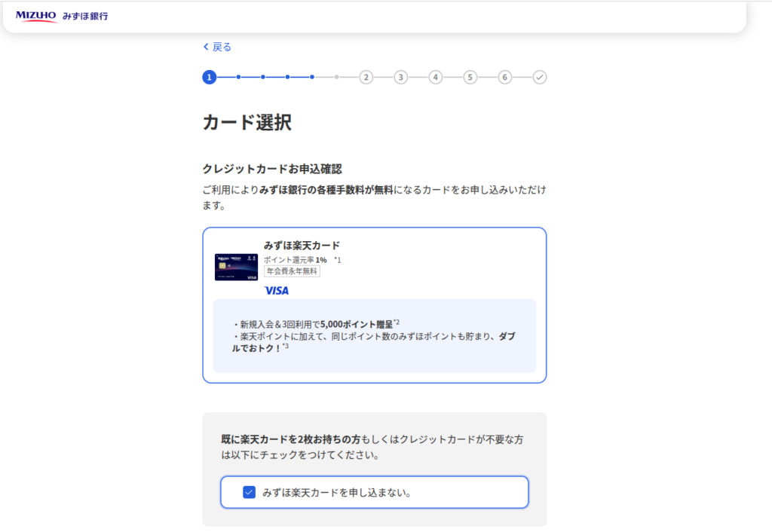Uncheck the みずほ楽天カードを申し込まない checkbox
The height and width of the screenshot is (532, 772).
pos(249,492)
